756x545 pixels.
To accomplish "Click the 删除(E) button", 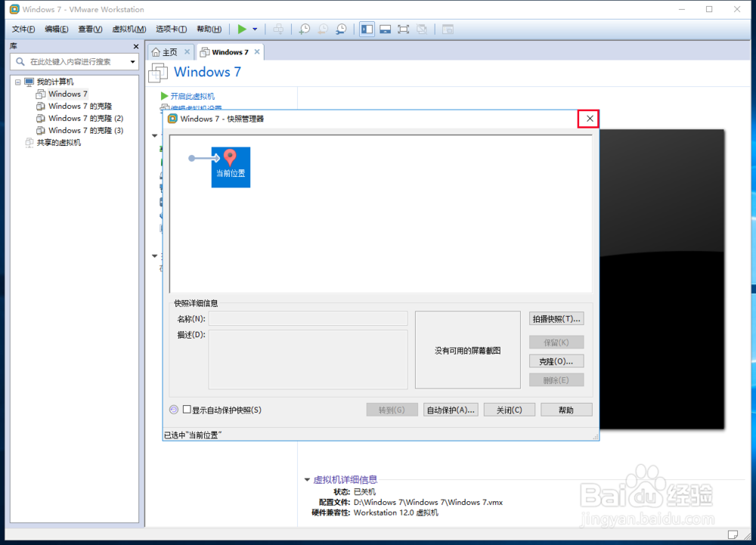I will tap(556, 380).
